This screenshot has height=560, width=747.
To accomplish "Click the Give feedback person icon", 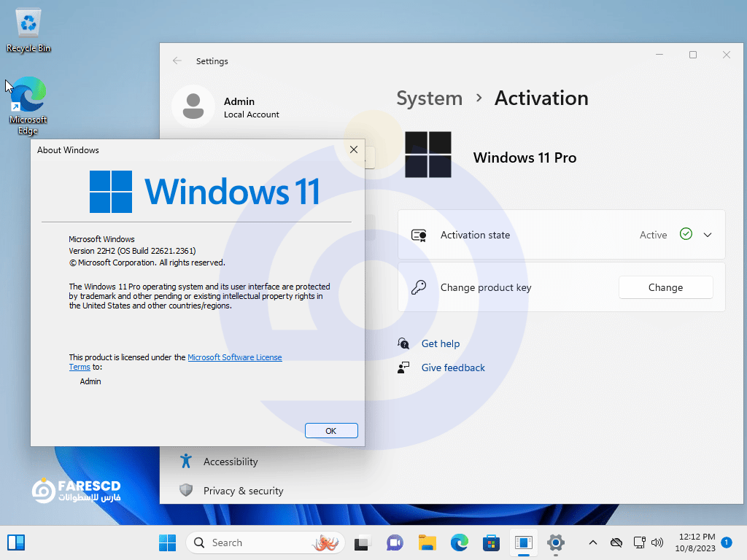I will [403, 367].
